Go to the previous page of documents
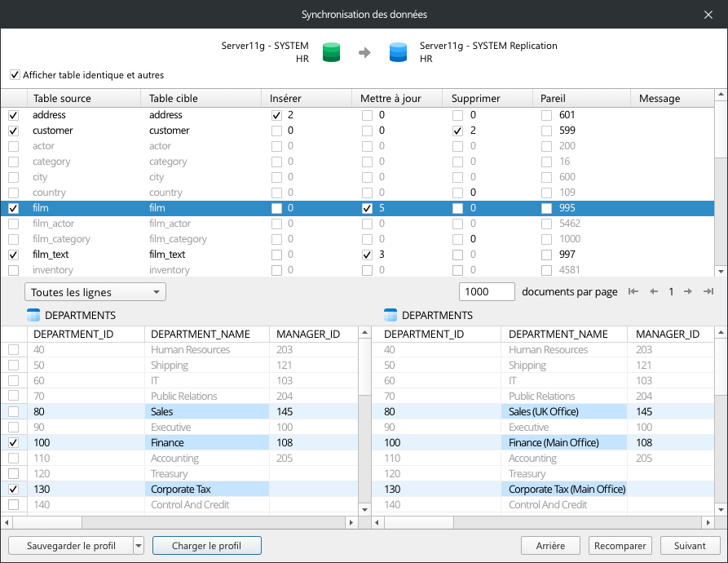The height and width of the screenshot is (563, 728). [x=654, y=291]
